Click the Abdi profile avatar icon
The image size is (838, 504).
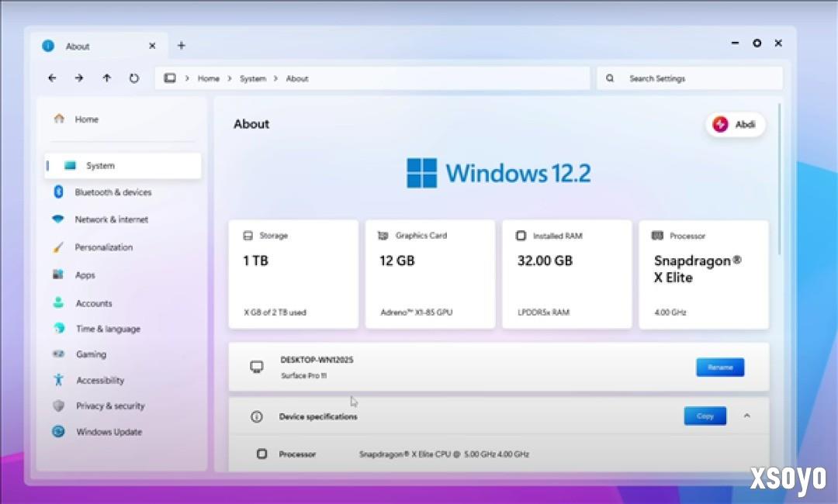(x=720, y=124)
